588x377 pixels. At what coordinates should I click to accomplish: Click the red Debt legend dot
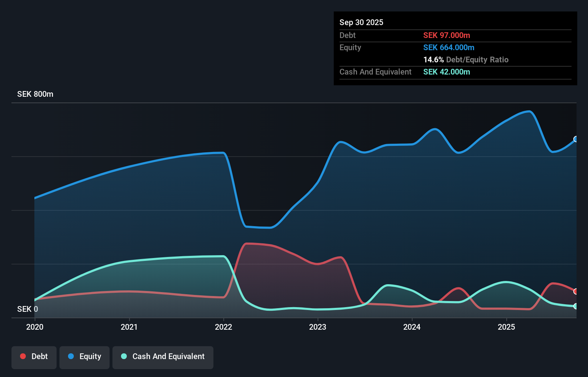(23, 356)
